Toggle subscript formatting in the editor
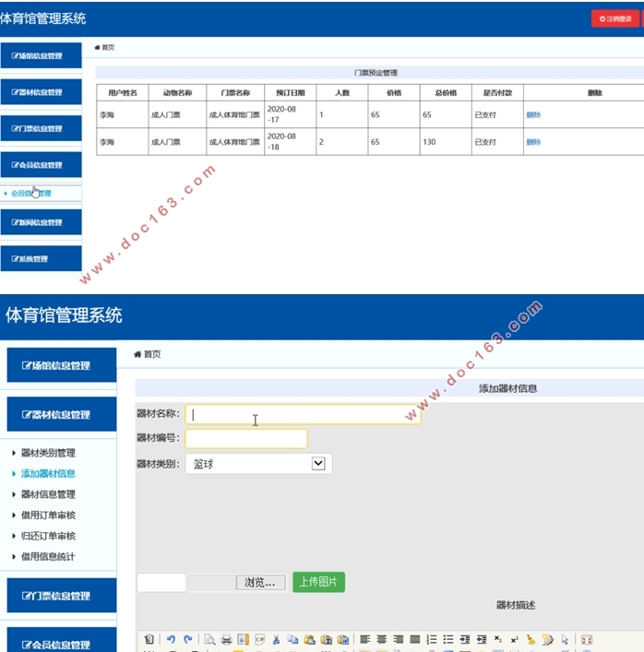Viewport: 644px width, 652px height. point(497,639)
